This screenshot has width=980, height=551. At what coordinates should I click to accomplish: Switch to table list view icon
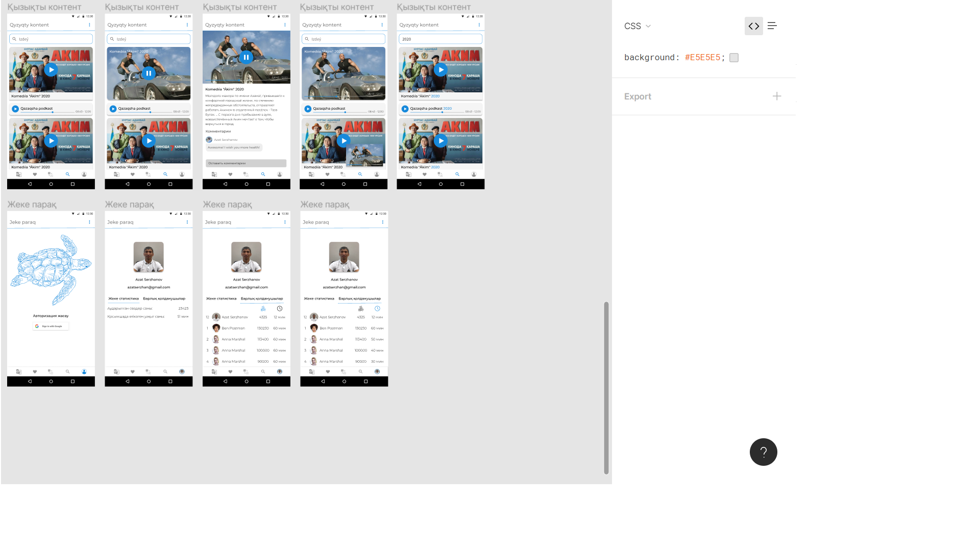coord(772,26)
